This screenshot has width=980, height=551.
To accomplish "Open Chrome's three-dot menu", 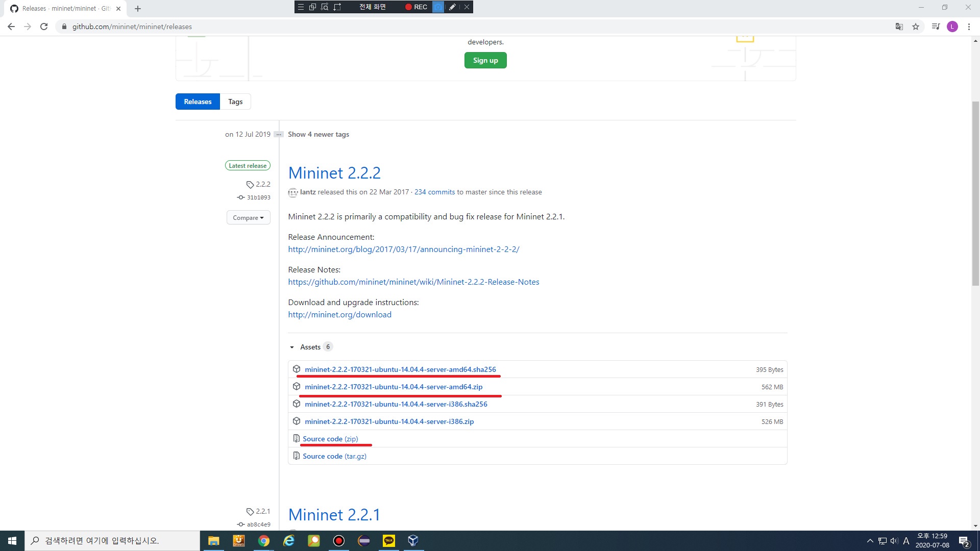I will tap(969, 27).
